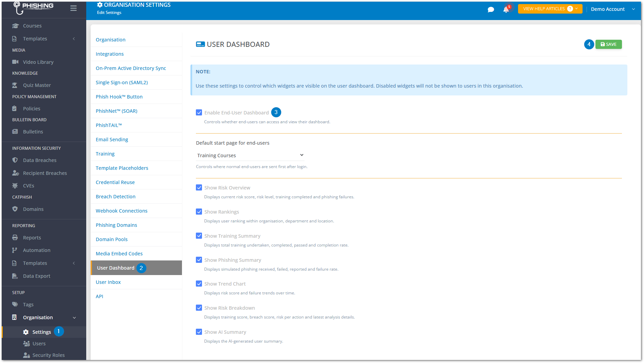The width and height of the screenshot is (644, 363).
Task: Expand the Demo Account menu
Action: point(613,9)
